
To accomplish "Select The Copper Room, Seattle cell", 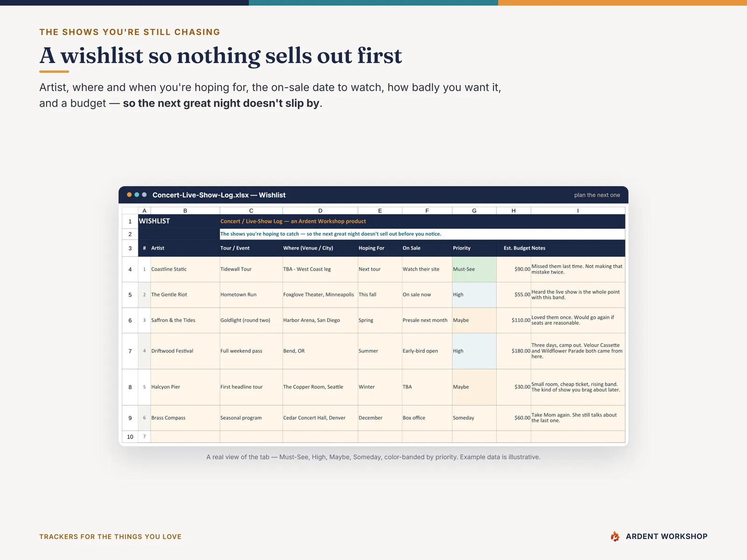I will (x=320, y=387).
